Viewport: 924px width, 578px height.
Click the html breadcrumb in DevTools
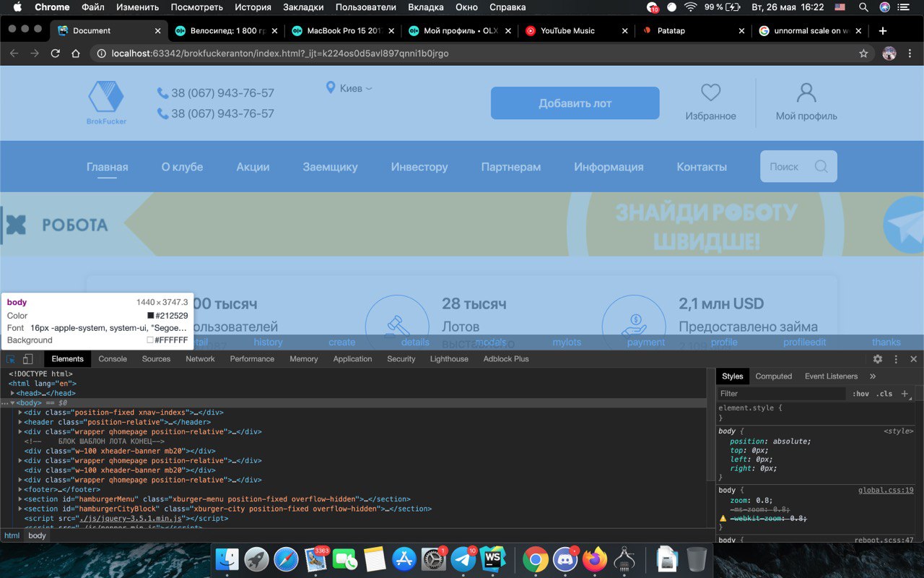12,535
